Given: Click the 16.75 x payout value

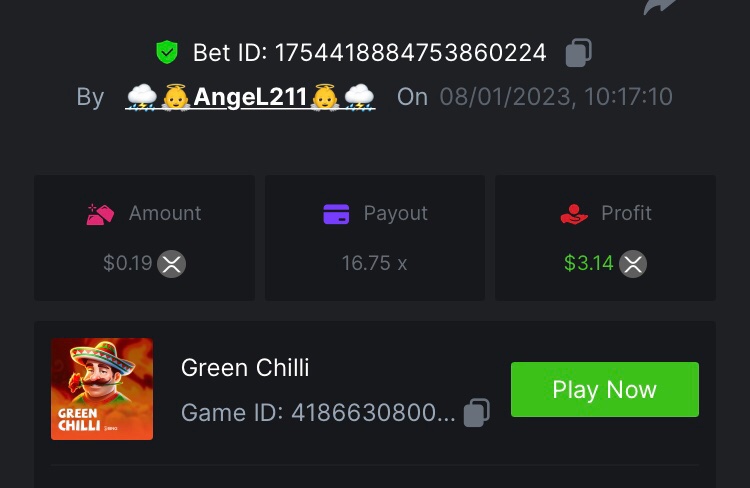Looking at the screenshot, I should (374, 263).
